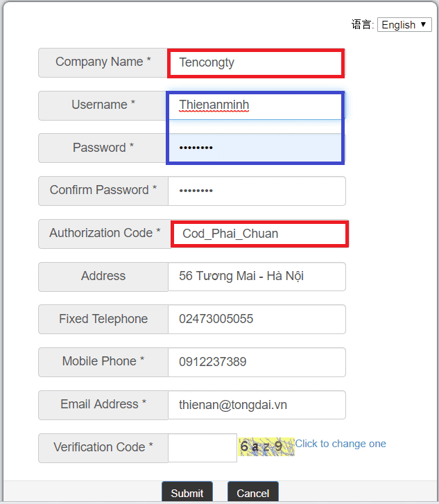Focus the empty Verification Code field
This screenshot has width=439, height=504.
(x=203, y=448)
